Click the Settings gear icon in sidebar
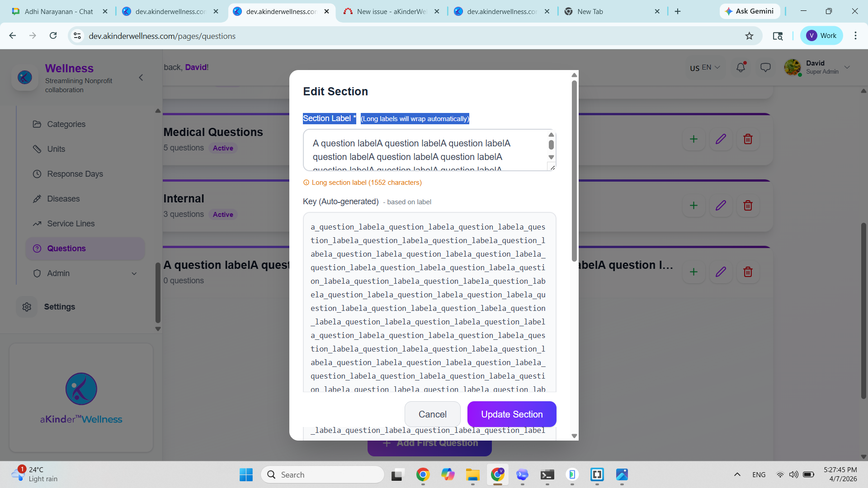Image resolution: width=868 pixels, height=488 pixels. (27, 307)
